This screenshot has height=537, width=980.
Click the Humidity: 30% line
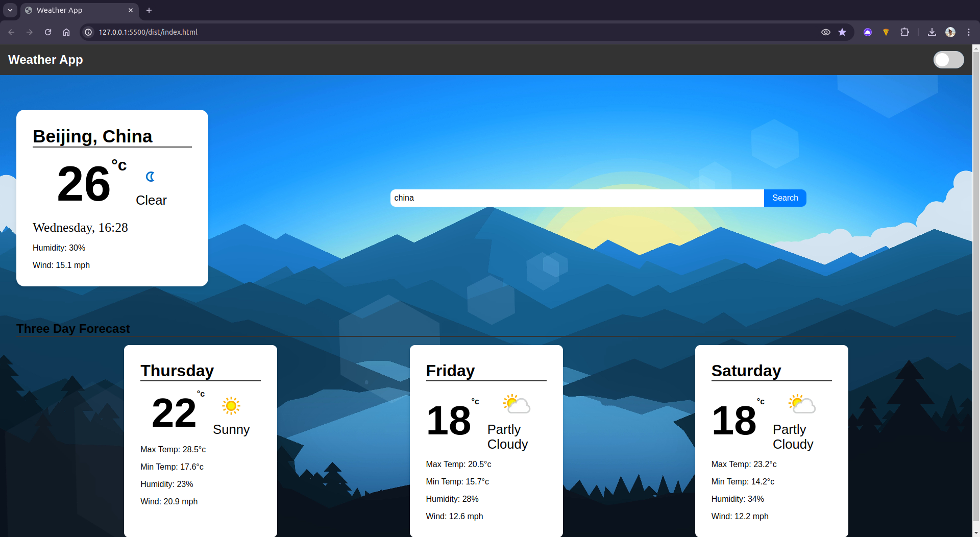coord(59,248)
